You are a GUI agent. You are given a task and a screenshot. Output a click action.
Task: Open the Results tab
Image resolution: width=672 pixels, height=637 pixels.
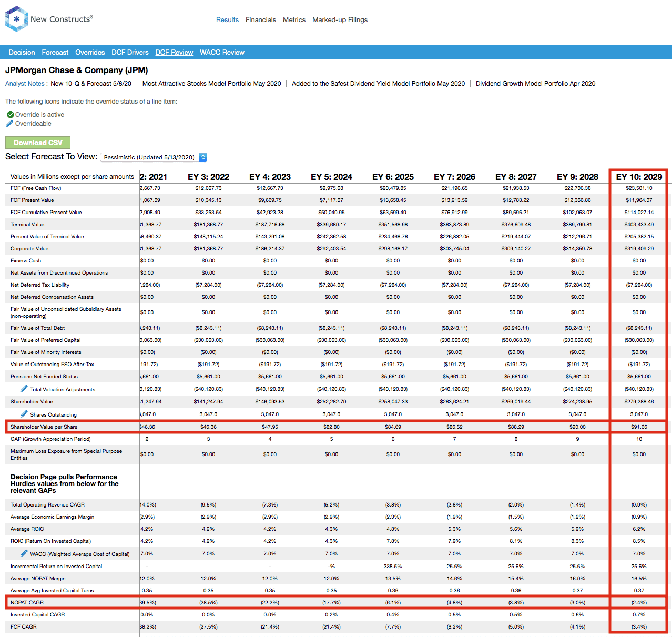click(227, 20)
